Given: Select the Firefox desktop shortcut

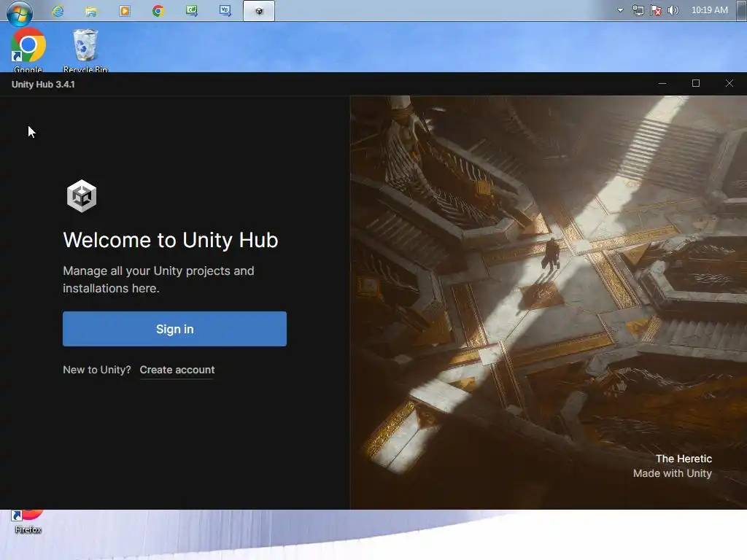Looking at the screenshot, I should click(28, 522).
